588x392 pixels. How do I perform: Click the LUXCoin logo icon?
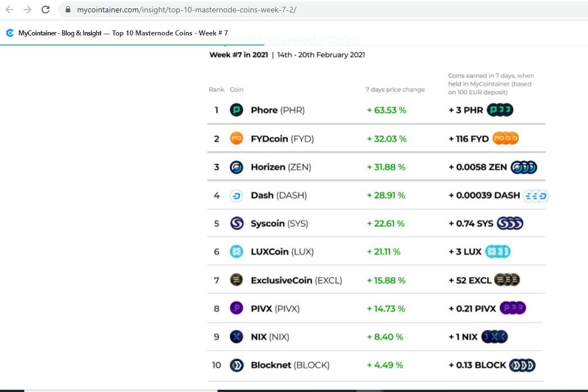pyautogui.click(x=237, y=251)
